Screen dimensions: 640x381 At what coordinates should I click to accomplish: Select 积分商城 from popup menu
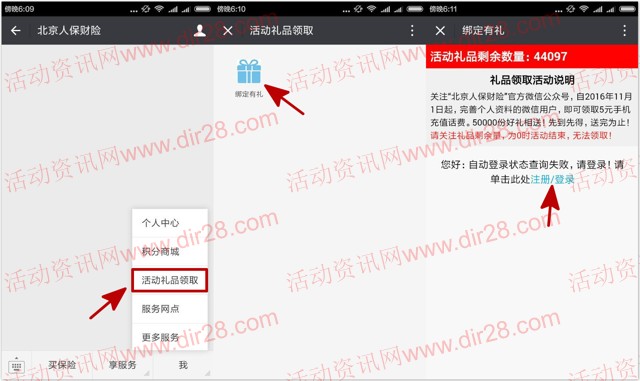click(169, 252)
